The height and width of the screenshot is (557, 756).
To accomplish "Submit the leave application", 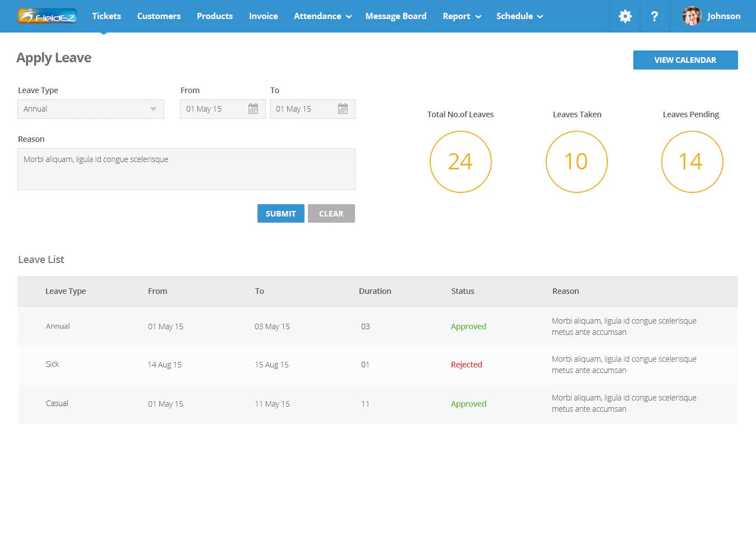I will pyautogui.click(x=280, y=214).
